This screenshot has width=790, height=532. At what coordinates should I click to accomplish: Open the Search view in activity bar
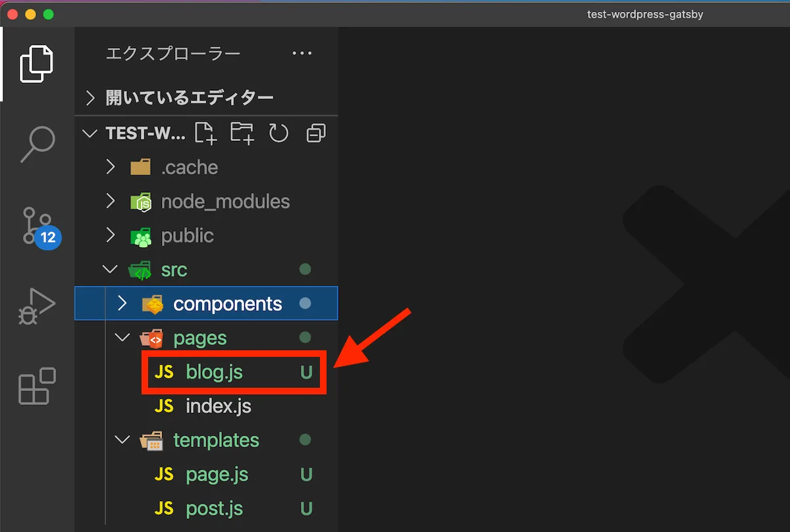(37, 144)
